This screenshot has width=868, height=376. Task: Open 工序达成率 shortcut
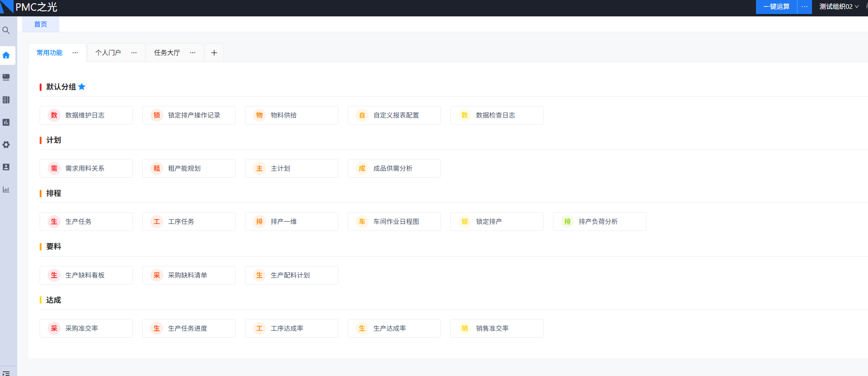tap(292, 328)
